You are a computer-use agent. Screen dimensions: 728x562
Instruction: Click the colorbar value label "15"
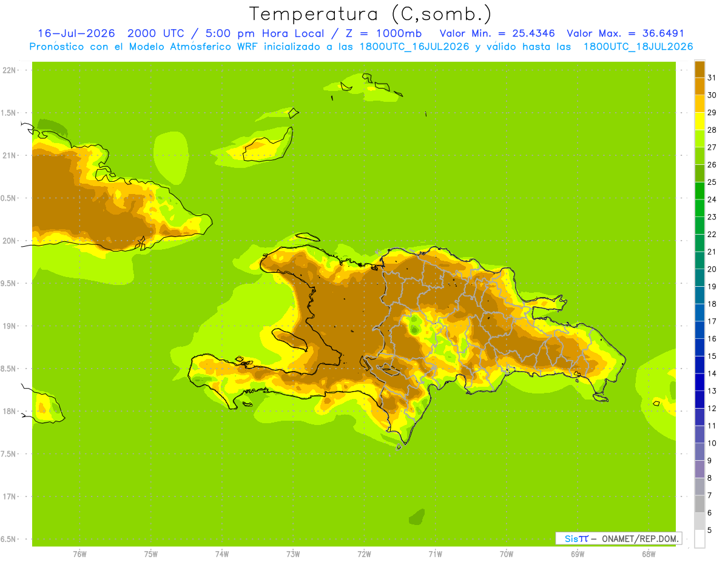(712, 356)
